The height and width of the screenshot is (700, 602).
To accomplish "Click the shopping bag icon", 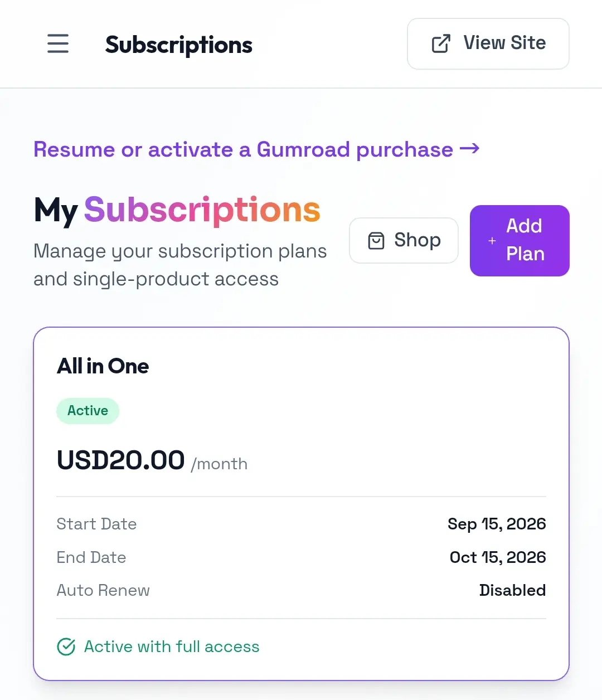I will coord(376,241).
